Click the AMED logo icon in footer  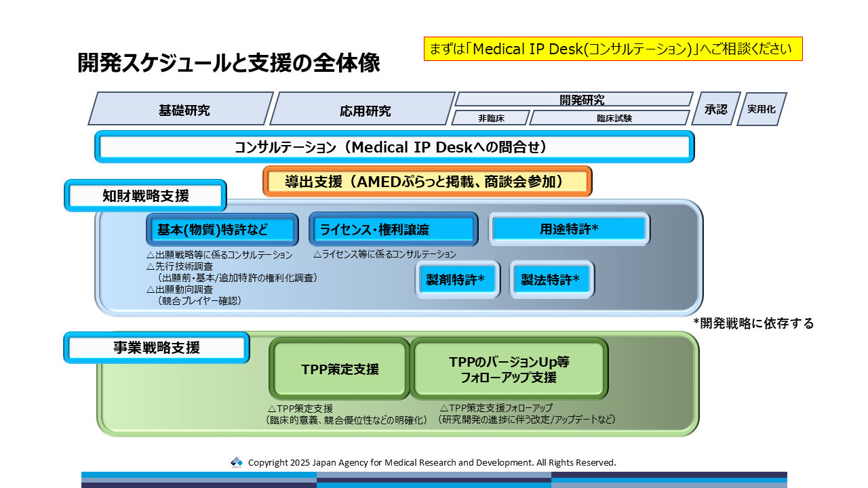(x=237, y=462)
